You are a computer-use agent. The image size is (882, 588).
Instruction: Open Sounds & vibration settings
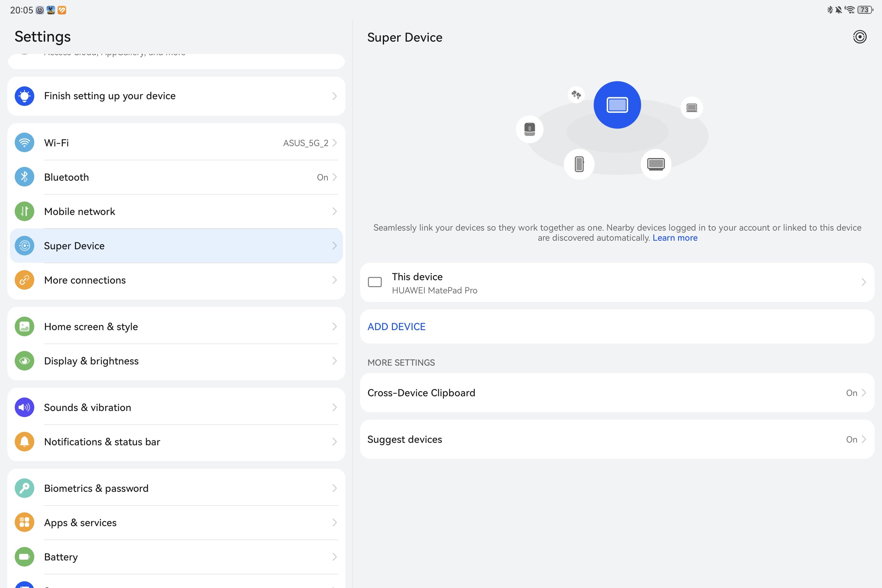pyautogui.click(x=176, y=407)
